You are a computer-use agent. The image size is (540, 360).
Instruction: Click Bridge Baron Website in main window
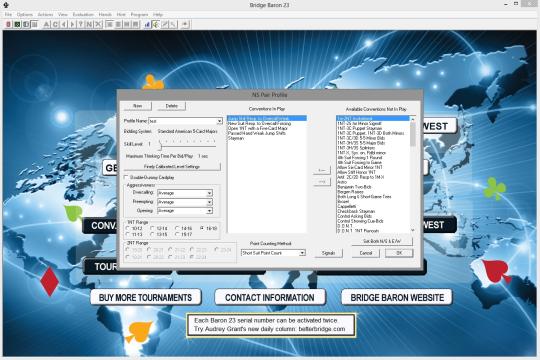[x=397, y=298]
